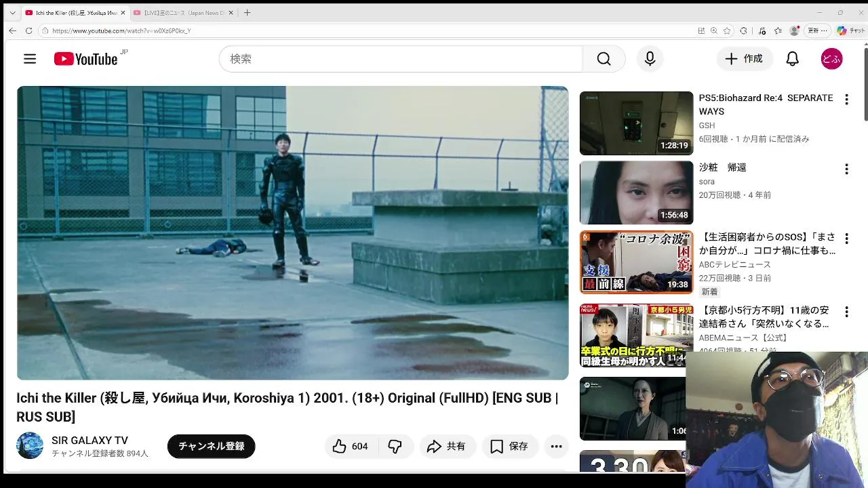
Task: Click the zoom magnifier in address bar
Action: 714,30
